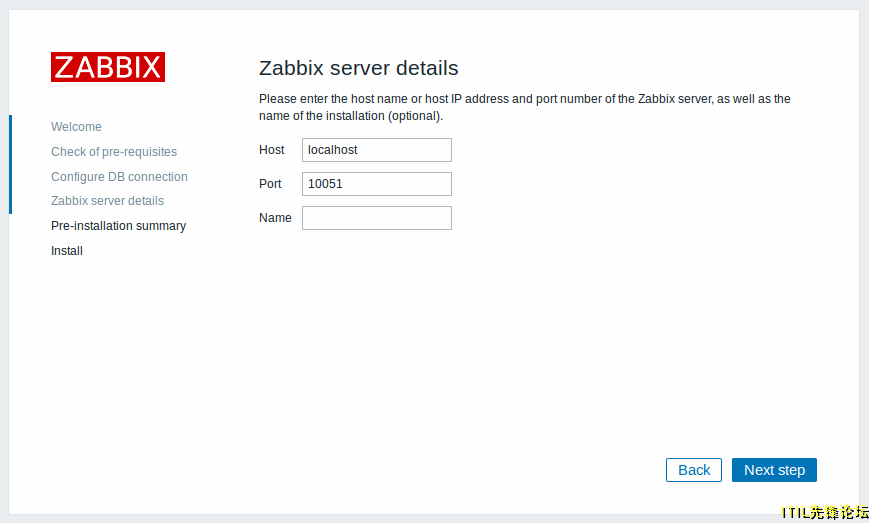The height and width of the screenshot is (523, 869).
Task: Focus the Host input field
Action: click(x=377, y=150)
